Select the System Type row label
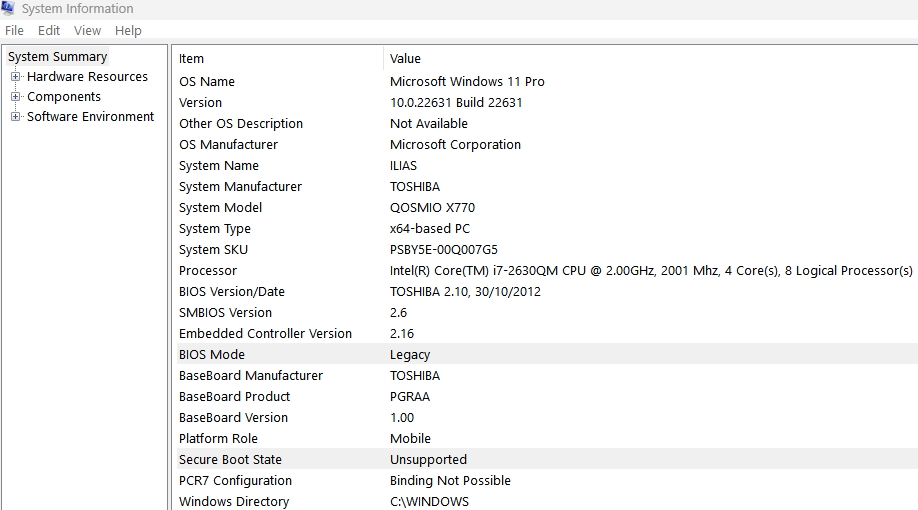Screen dimensions: 918x510 [215, 229]
